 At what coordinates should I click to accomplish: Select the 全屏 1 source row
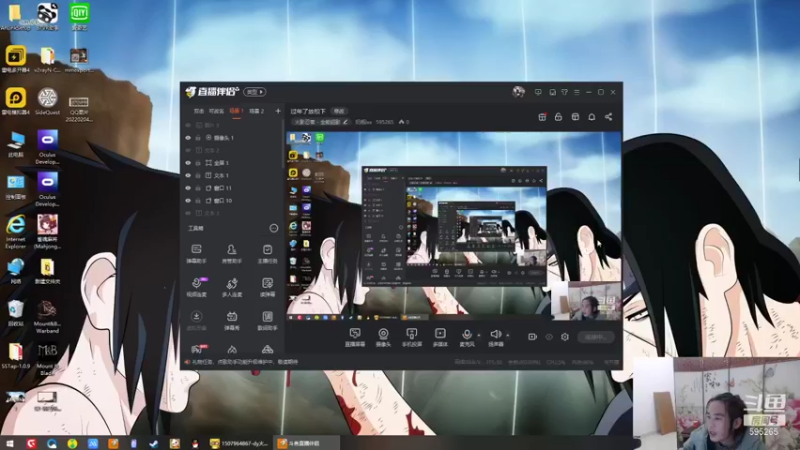click(232, 163)
